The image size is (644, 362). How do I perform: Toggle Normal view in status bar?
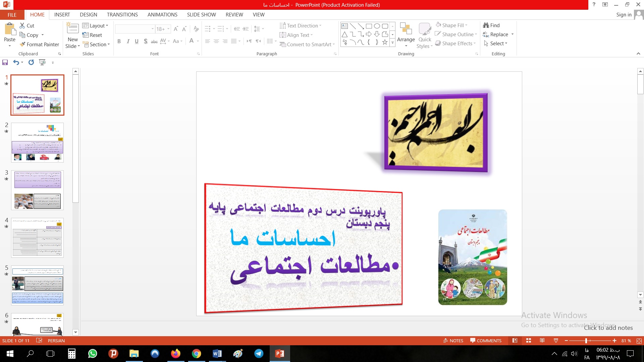515,341
